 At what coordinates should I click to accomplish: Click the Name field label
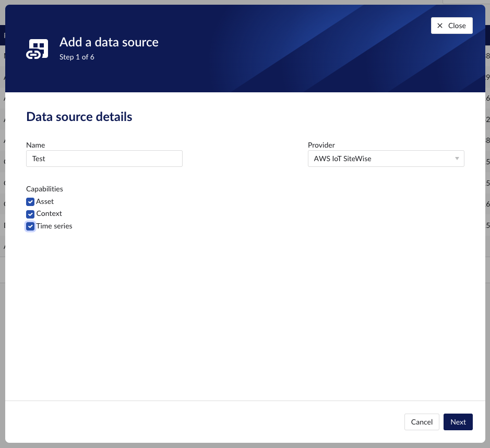pyautogui.click(x=35, y=144)
